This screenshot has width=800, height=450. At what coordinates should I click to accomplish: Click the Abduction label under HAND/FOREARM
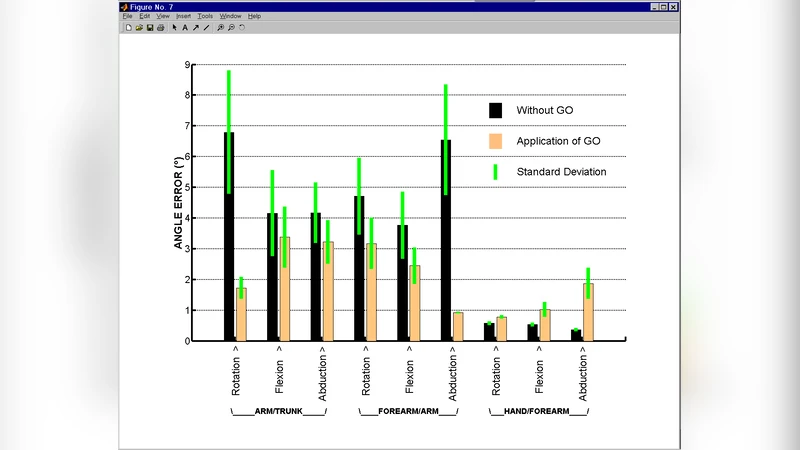click(583, 378)
